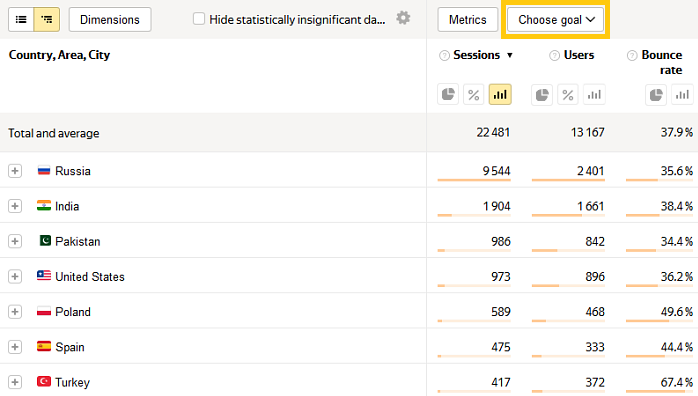Image resolution: width=698 pixels, height=396 pixels.
Task: Expand the India row
Action: (x=15, y=206)
